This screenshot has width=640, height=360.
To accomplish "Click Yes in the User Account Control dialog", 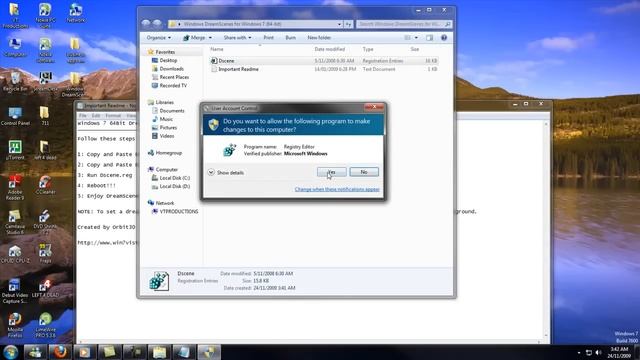I will point(331,172).
